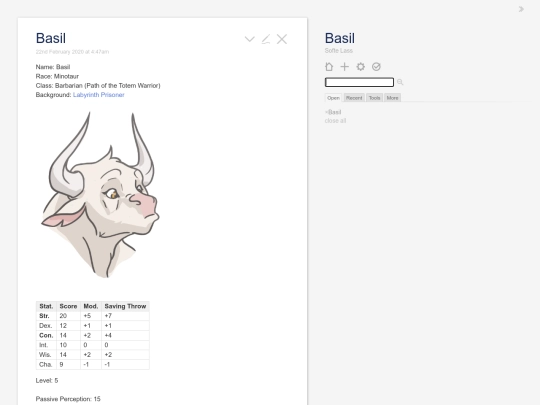The height and width of the screenshot is (405, 540).
Task: Switch to the Open tab
Action: pyautogui.click(x=333, y=98)
